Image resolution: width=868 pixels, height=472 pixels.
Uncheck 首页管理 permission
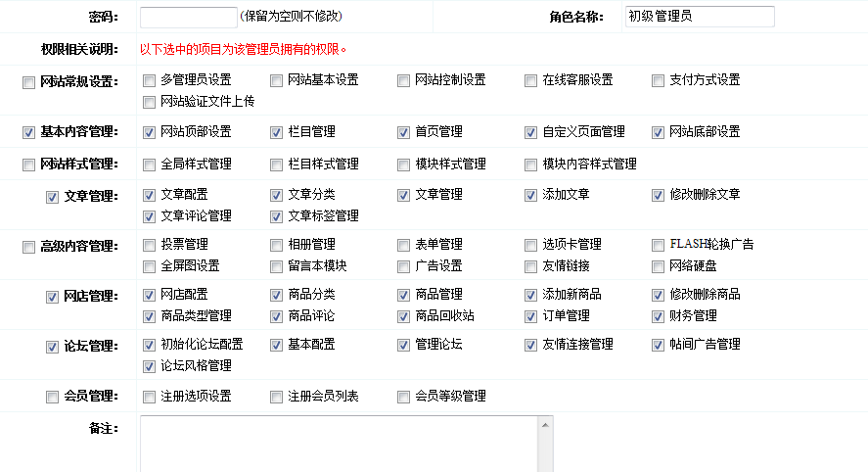pyautogui.click(x=403, y=132)
